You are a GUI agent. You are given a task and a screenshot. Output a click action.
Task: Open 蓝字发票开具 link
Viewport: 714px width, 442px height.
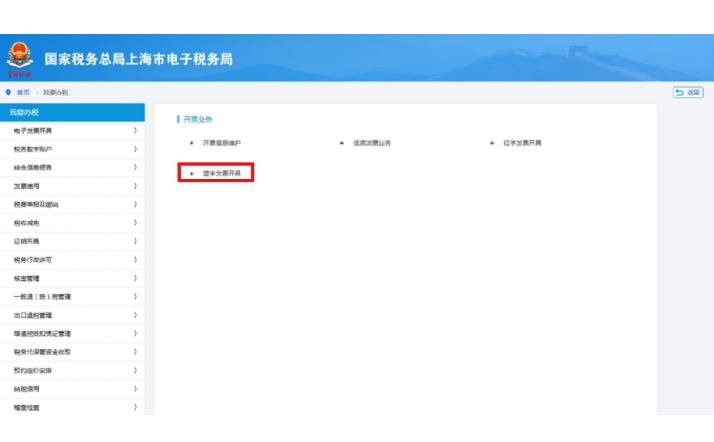221,173
